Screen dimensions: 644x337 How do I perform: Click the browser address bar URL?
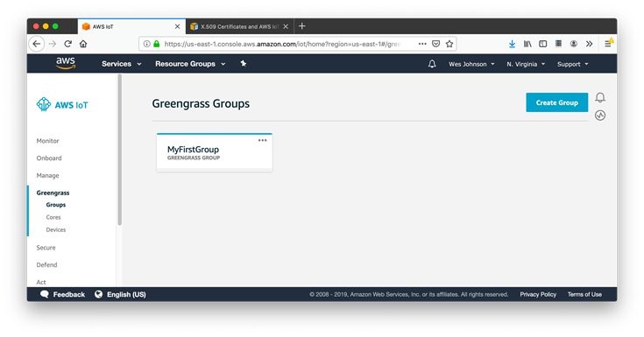click(x=282, y=44)
